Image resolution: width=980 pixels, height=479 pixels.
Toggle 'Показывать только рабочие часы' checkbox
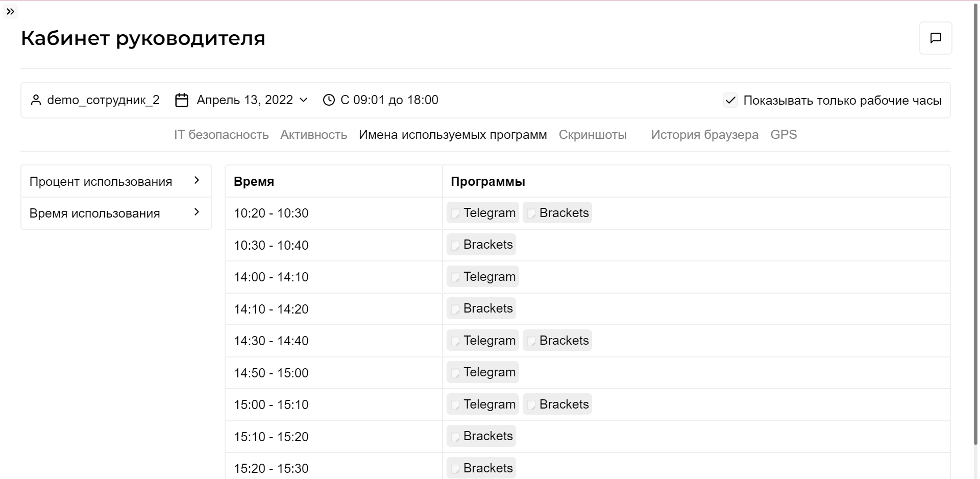(x=730, y=100)
